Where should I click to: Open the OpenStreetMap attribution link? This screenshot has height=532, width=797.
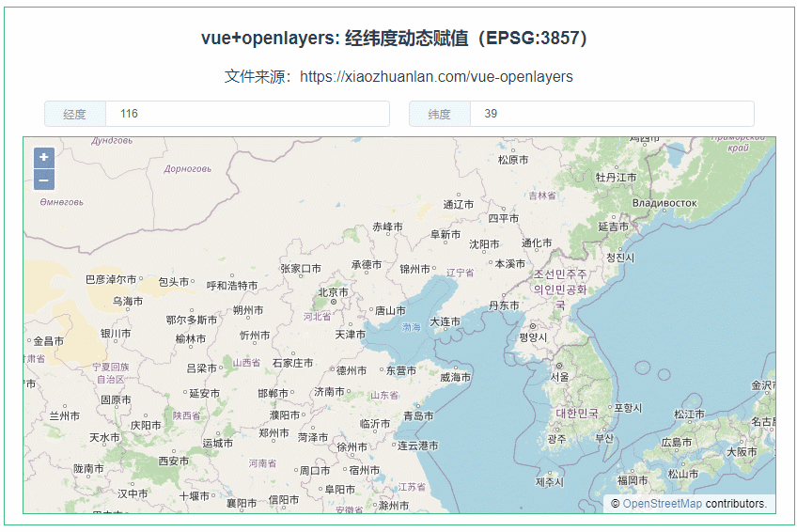click(662, 504)
